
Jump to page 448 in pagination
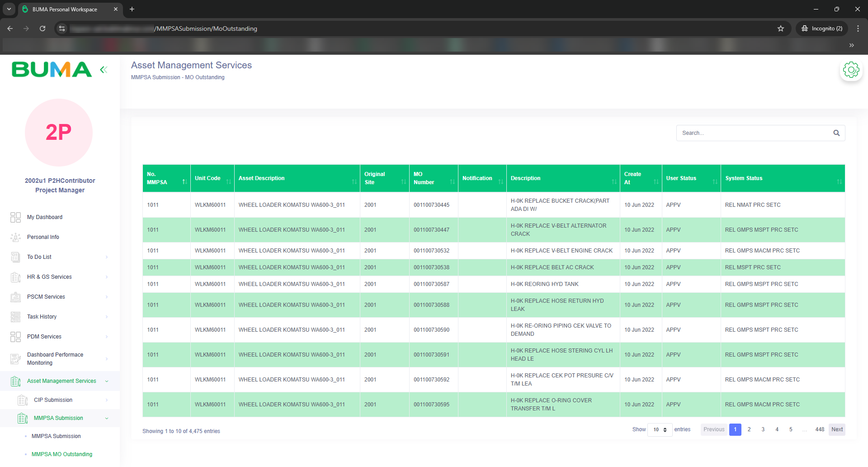pos(820,429)
